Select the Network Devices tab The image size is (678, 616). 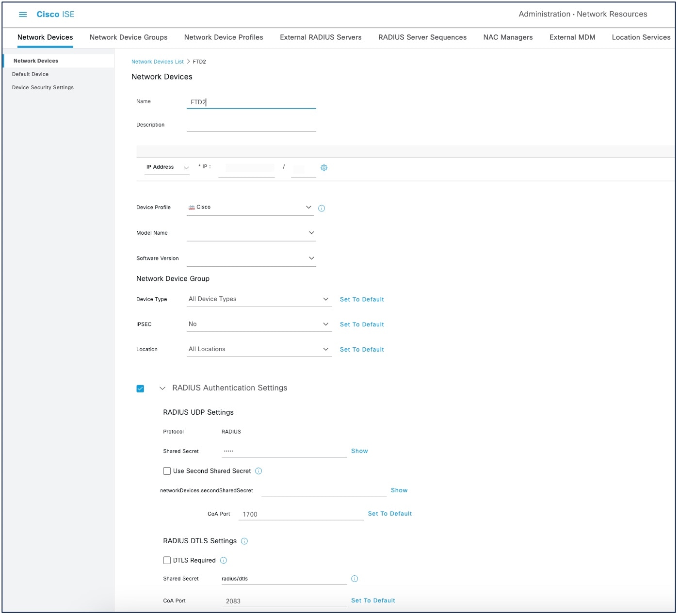[45, 37]
